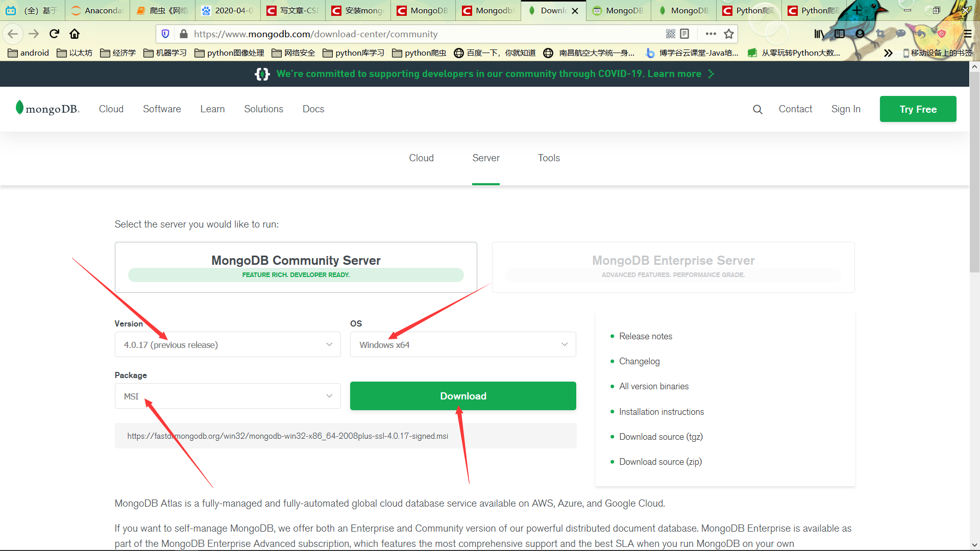Switch to the Server download tab

coord(486,158)
